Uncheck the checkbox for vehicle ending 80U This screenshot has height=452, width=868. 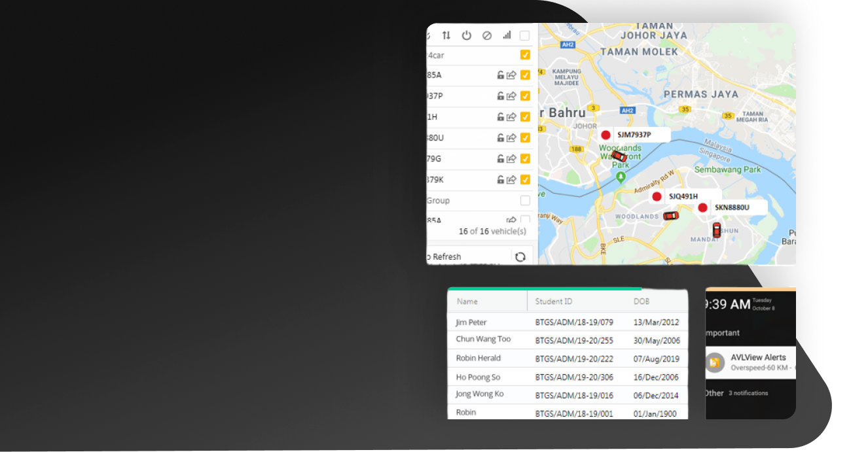click(x=524, y=138)
